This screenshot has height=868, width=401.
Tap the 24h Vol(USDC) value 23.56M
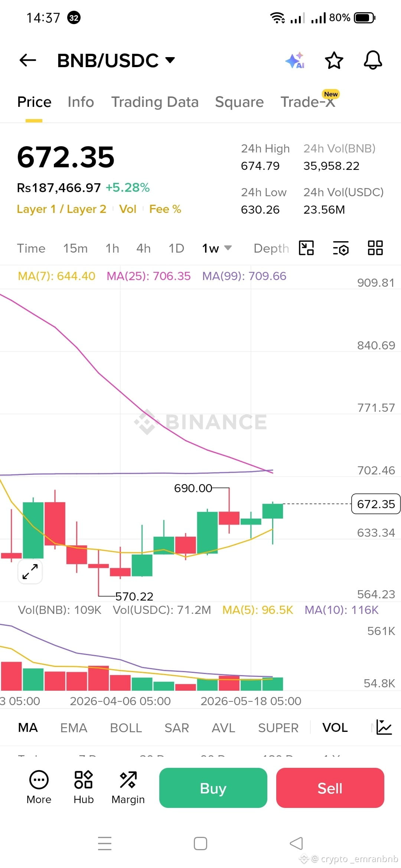coord(324,210)
